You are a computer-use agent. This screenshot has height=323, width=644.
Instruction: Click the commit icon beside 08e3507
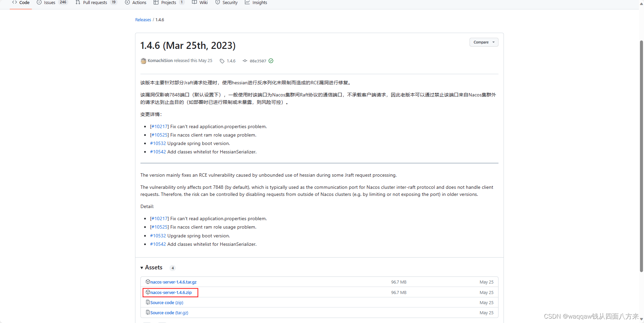(245, 61)
